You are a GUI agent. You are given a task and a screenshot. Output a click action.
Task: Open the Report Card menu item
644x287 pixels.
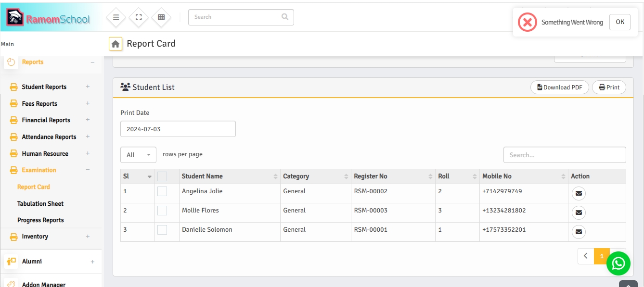click(x=34, y=187)
